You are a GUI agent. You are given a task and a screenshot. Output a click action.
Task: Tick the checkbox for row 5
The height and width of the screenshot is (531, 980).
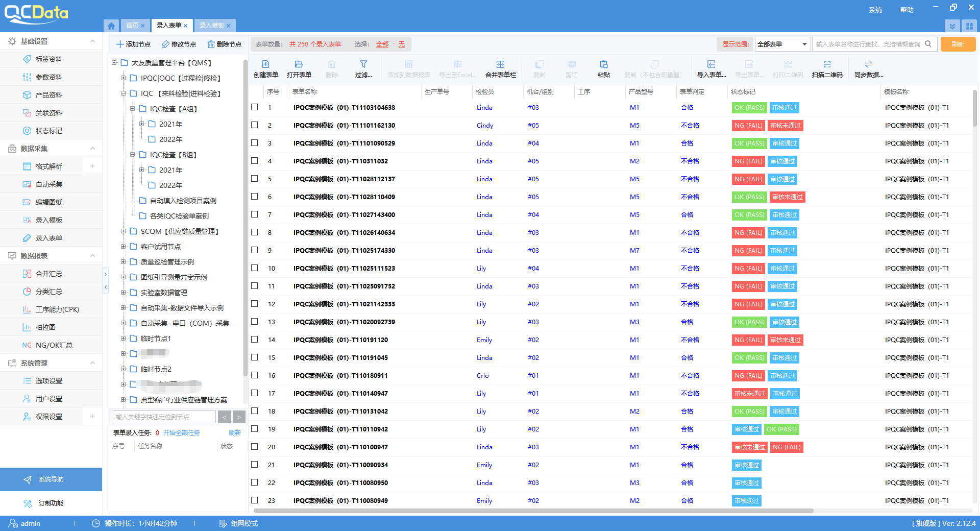[255, 179]
